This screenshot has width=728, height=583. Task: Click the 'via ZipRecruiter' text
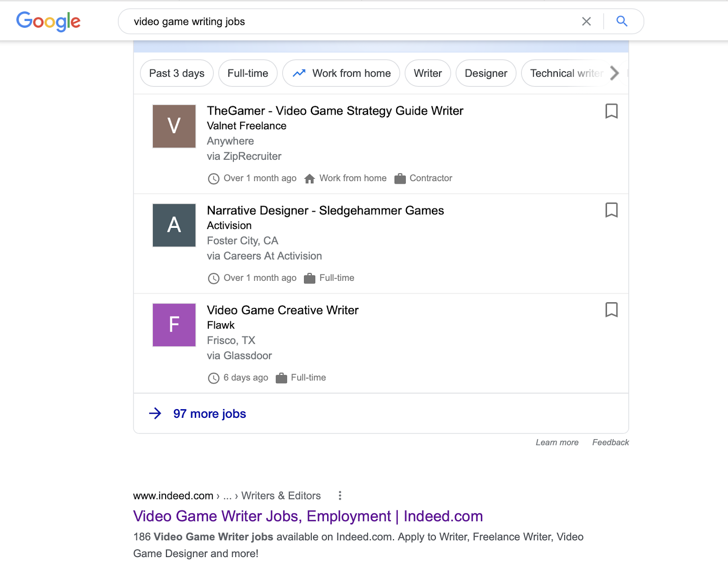[244, 156]
